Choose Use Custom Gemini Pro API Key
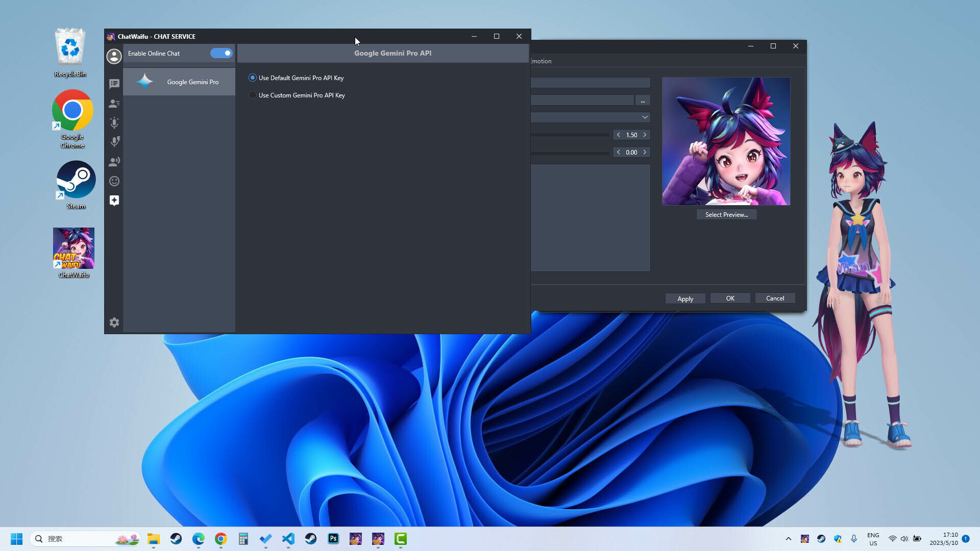 click(x=253, y=95)
